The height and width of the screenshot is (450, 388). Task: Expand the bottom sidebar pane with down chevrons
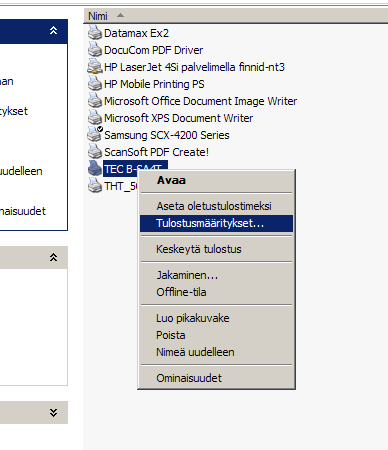[x=53, y=413]
